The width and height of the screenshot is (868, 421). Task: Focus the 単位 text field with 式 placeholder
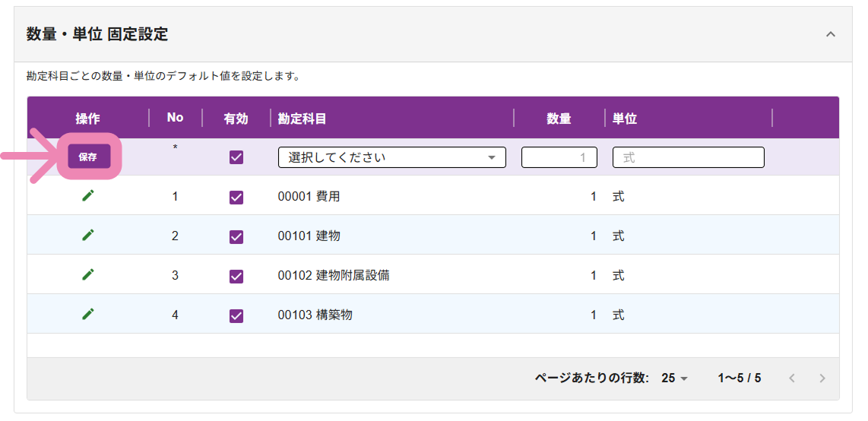click(x=688, y=157)
